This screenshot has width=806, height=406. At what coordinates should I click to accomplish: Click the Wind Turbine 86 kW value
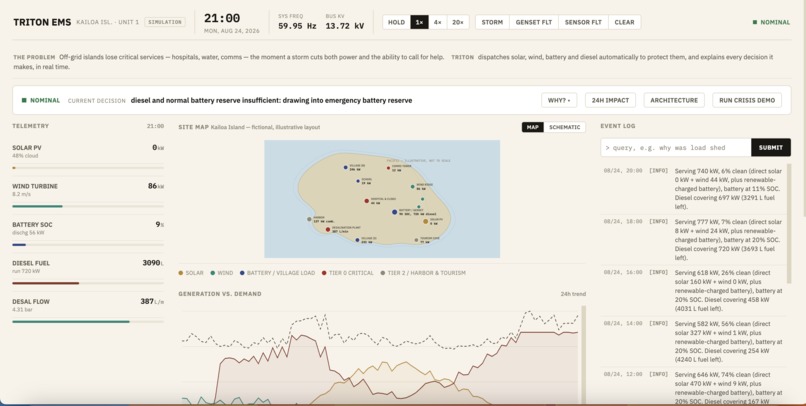pyautogui.click(x=156, y=186)
